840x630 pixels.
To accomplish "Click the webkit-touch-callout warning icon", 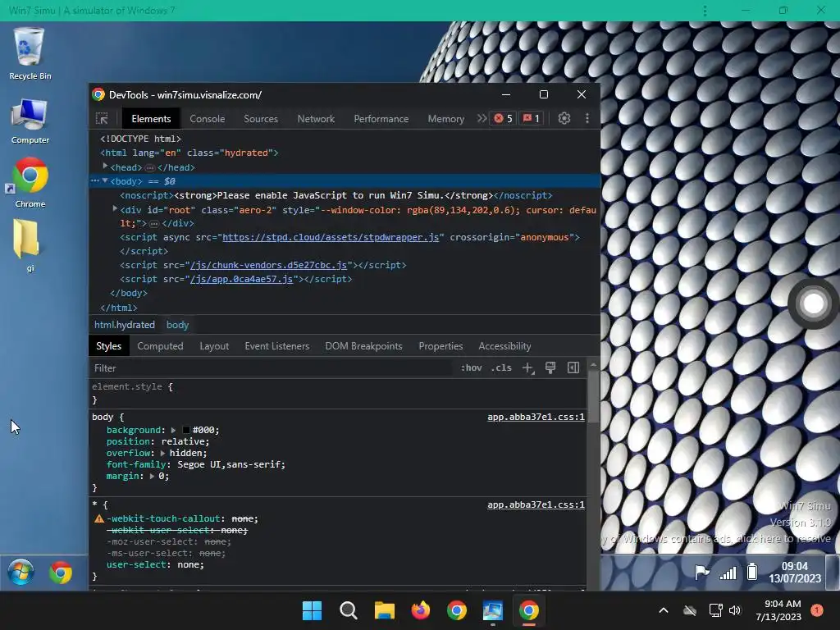I will [99, 518].
